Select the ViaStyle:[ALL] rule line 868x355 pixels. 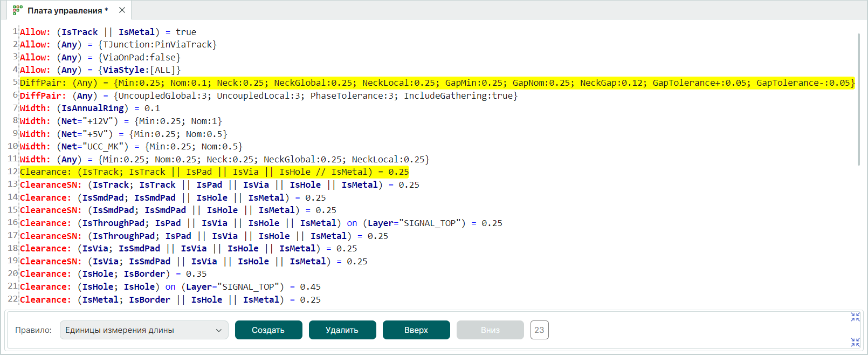tap(100, 70)
